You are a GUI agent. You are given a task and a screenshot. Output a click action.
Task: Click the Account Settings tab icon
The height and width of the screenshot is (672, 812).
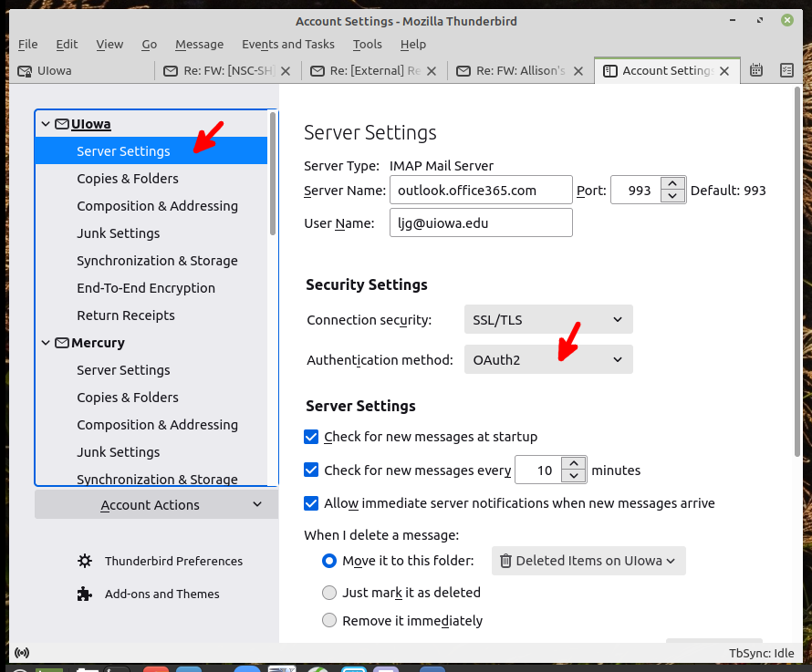tap(609, 70)
